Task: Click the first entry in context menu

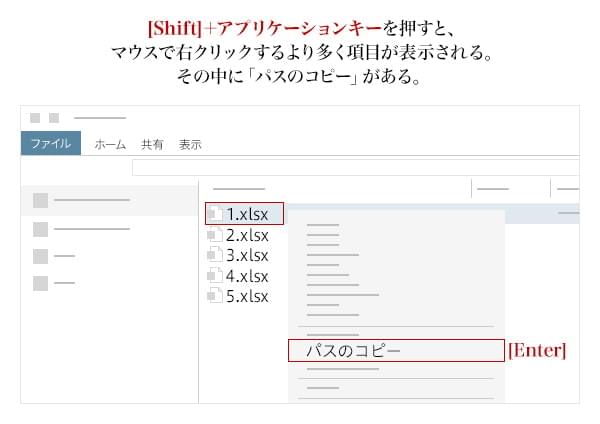Action: coord(323,225)
